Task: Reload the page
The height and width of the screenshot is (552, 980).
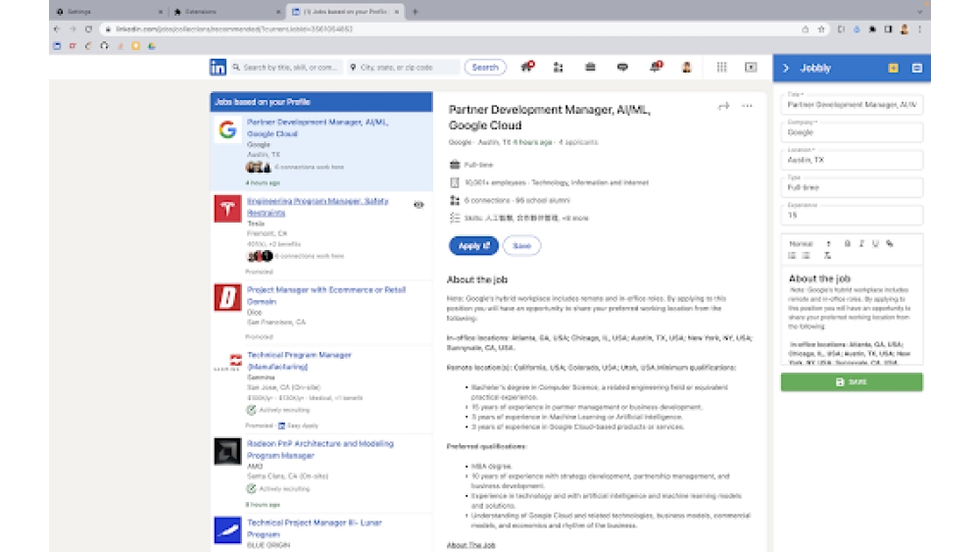Action: click(x=89, y=28)
